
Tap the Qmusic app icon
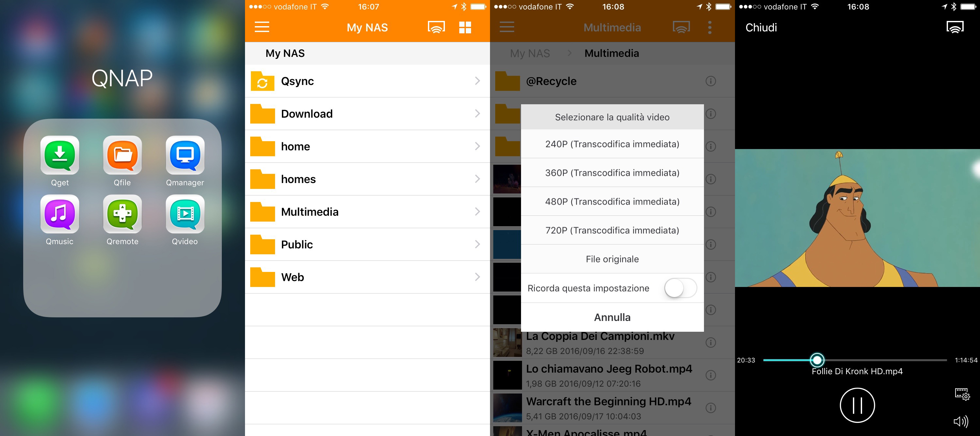pos(60,214)
